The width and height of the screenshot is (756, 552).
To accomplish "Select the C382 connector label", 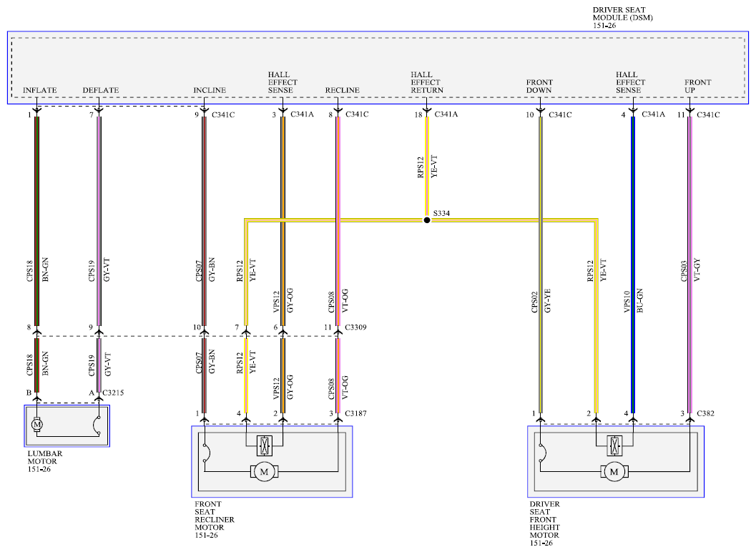I will pos(705,413).
